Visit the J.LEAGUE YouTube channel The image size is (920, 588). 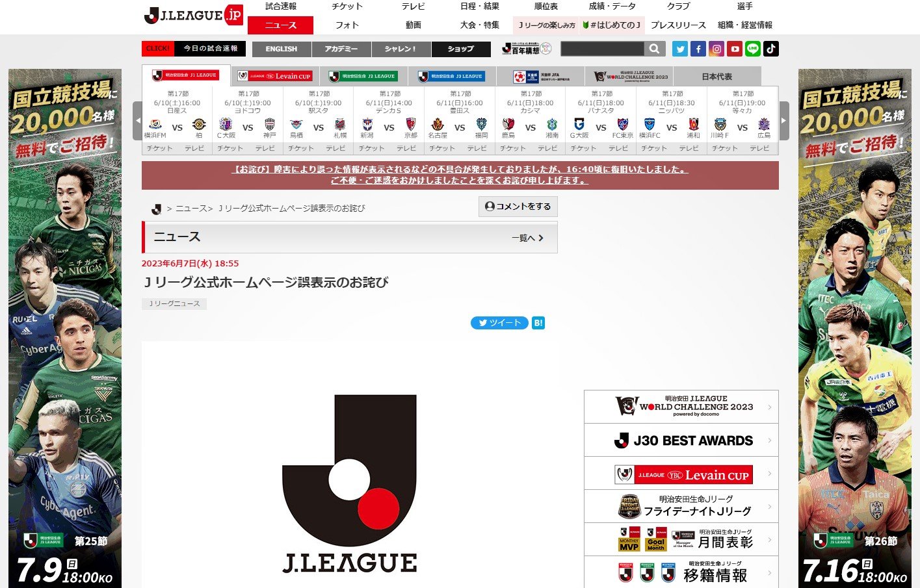tap(735, 48)
